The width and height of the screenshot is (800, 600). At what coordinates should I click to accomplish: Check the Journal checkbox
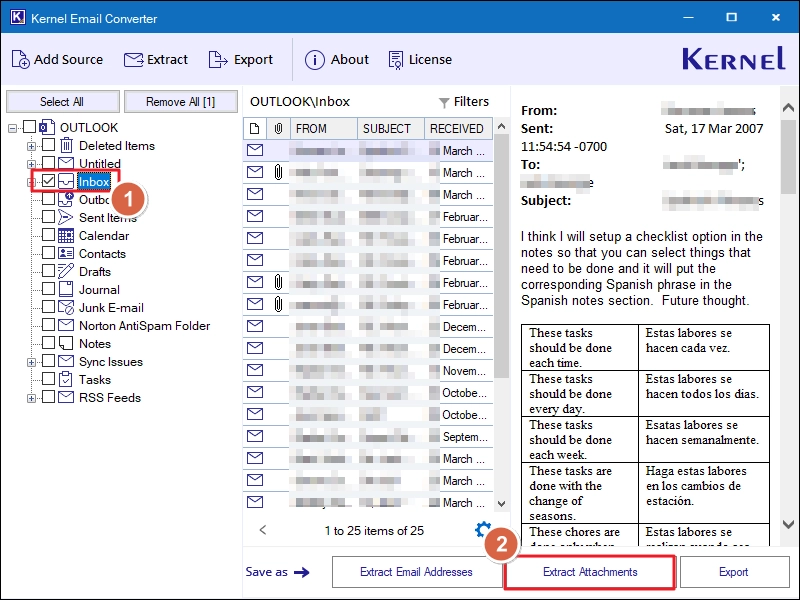[48, 289]
